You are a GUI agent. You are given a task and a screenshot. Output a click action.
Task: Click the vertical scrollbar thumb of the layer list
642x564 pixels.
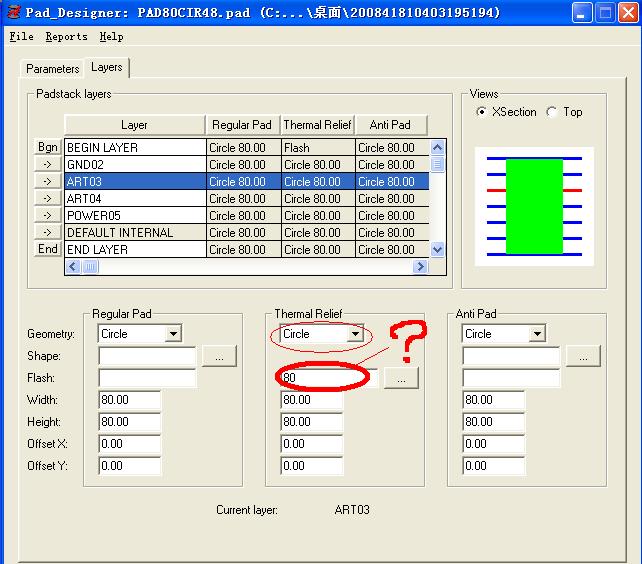tap(437, 164)
